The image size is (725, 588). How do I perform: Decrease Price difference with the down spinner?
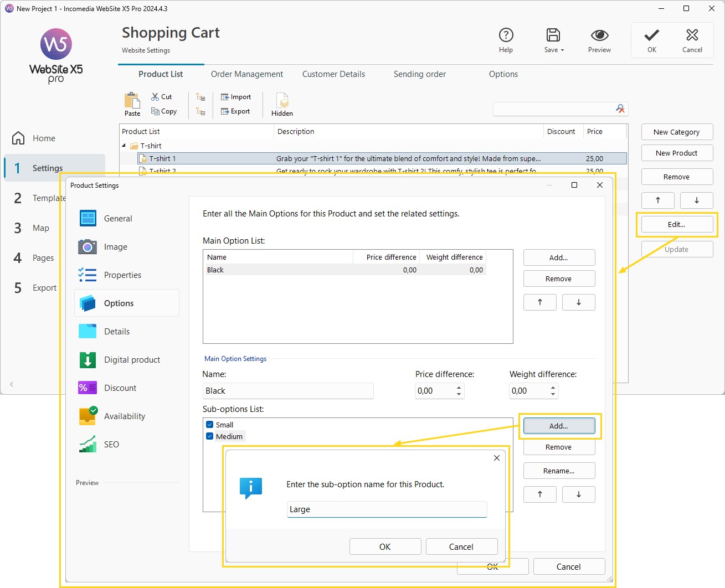(459, 394)
